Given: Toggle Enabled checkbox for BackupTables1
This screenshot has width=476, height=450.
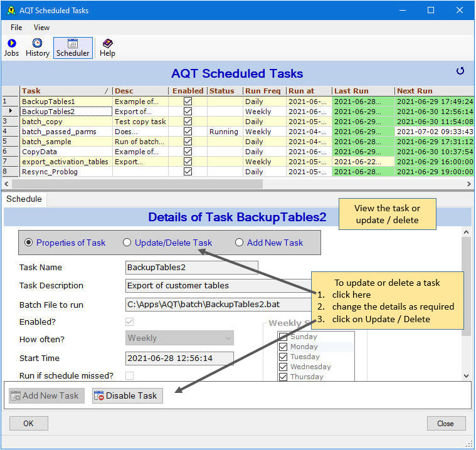Looking at the screenshot, I should 188,102.
